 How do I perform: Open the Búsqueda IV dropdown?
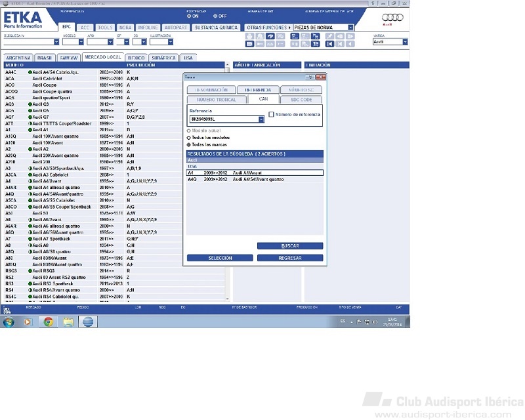click(x=56, y=42)
